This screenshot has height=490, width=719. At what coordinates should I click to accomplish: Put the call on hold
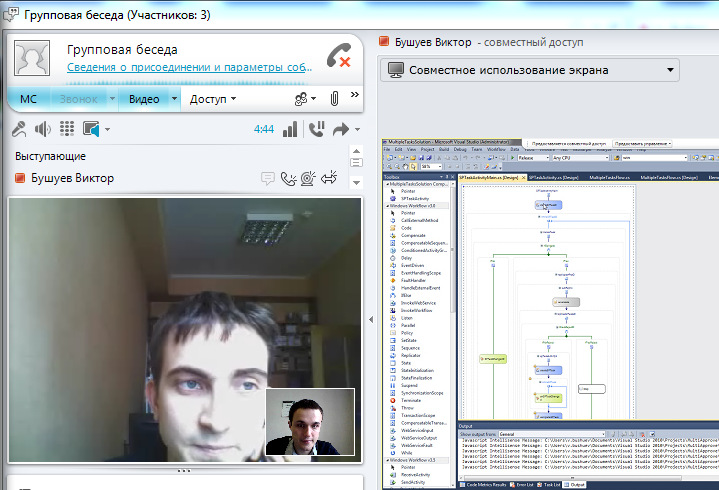(316, 129)
